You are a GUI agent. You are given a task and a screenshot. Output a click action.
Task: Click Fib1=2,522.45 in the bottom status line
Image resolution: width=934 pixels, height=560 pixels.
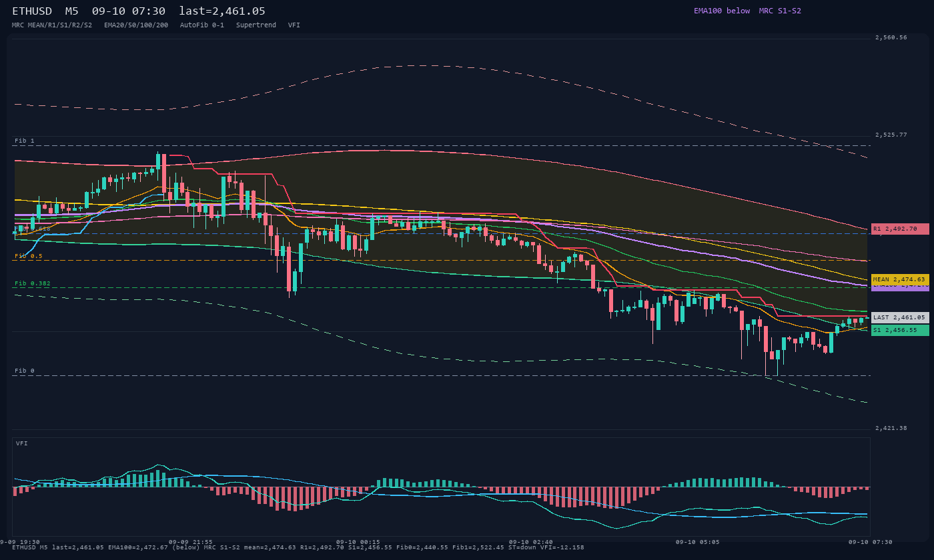click(x=478, y=547)
